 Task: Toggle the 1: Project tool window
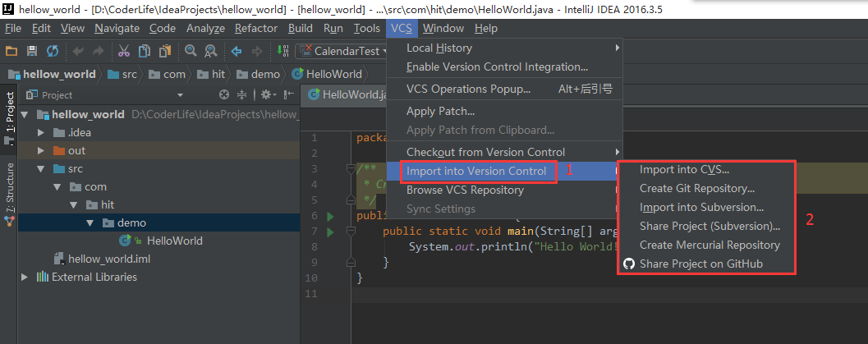(x=9, y=119)
